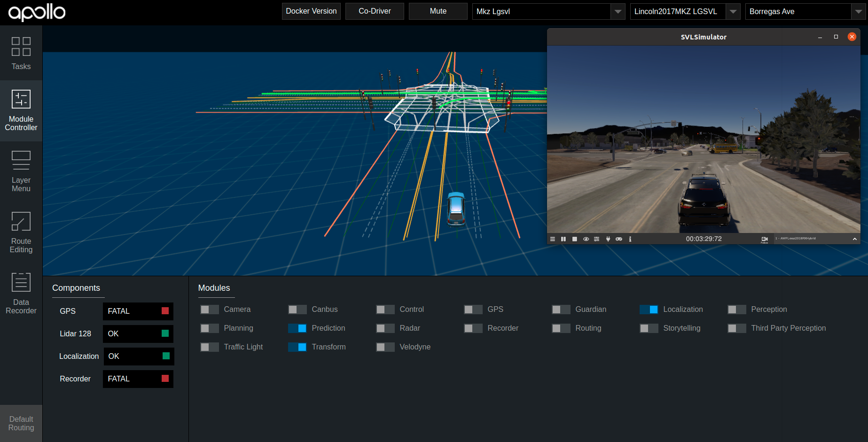This screenshot has width=868, height=442.
Task: Open the Route Editing tool
Action: [x=21, y=232]
